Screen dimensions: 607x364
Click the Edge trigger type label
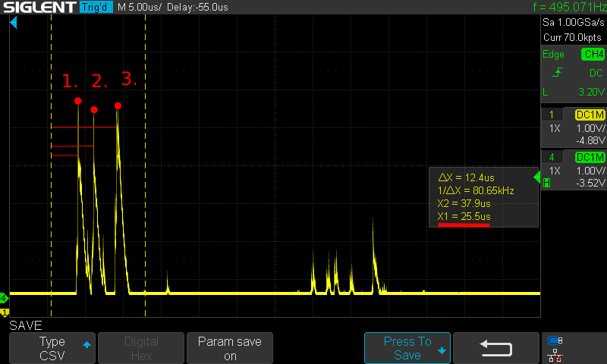[x=553, y=55]
